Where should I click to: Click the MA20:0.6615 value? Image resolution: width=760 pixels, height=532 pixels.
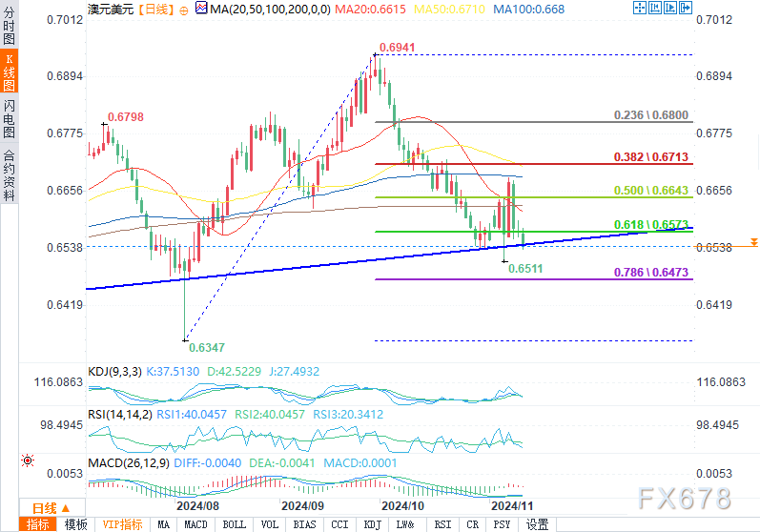point(370,9)
